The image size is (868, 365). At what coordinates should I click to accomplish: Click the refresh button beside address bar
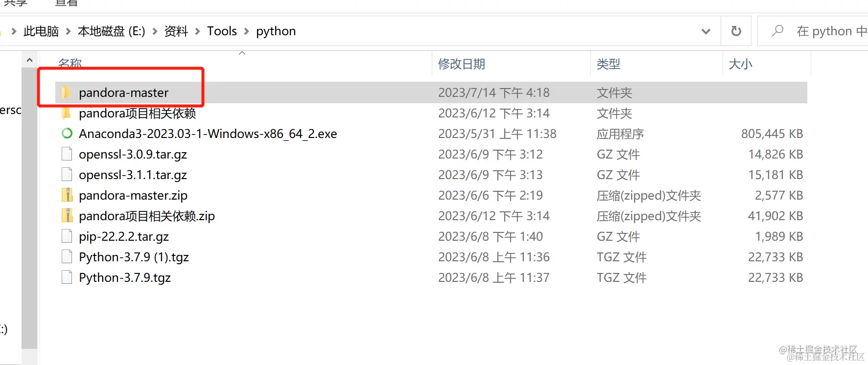tap(736, 31)
